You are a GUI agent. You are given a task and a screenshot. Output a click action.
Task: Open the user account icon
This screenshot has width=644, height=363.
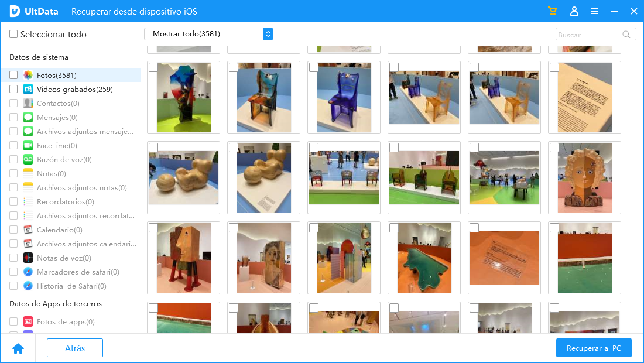pos(574,11)
